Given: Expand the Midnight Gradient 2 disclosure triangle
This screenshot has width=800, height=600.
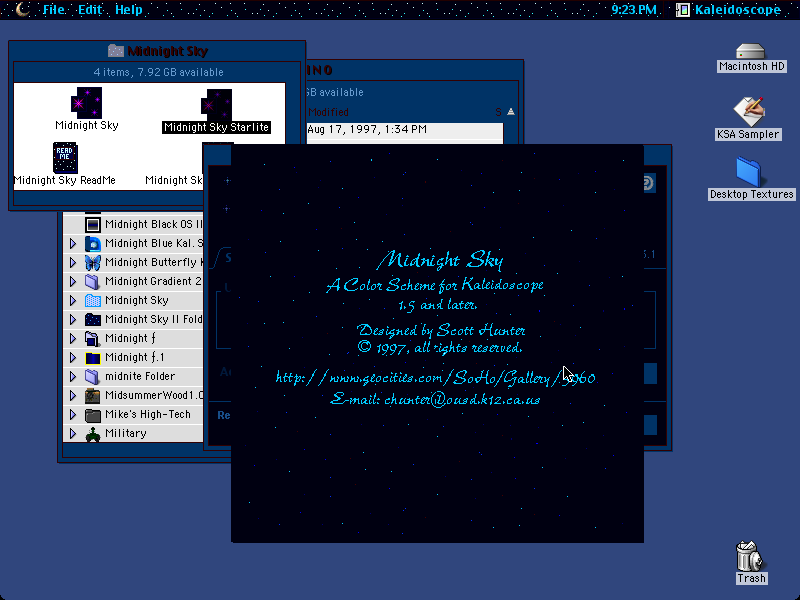Looking at the screenshot, I should tap(72, 281).
